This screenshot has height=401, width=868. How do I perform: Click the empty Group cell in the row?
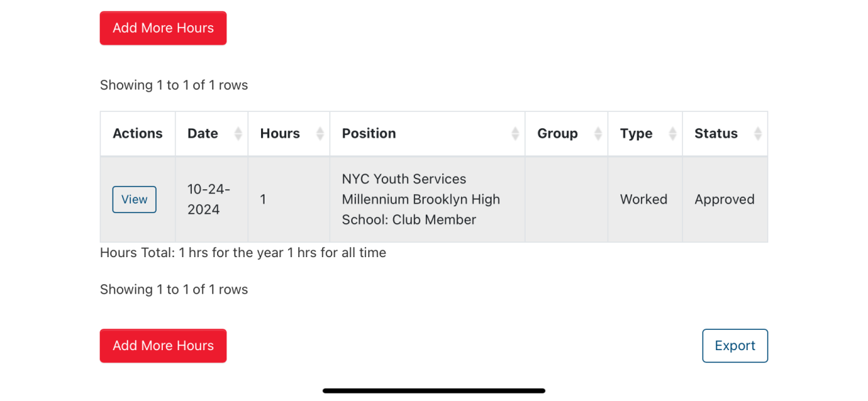coord(566,199)
